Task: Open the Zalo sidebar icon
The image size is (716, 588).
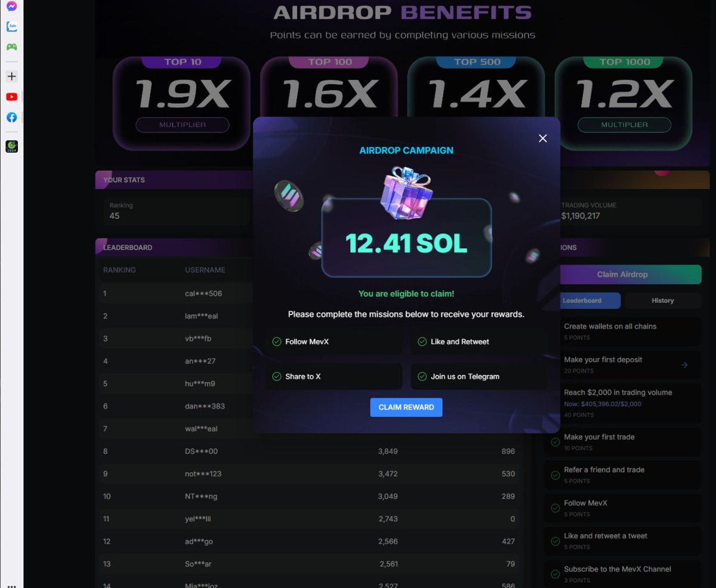Action: pyautogui.click(x=11, y=26)
